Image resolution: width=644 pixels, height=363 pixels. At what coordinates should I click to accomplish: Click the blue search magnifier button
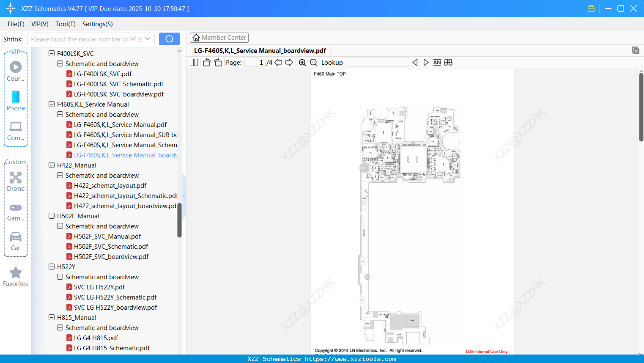(x=169, y=38)
